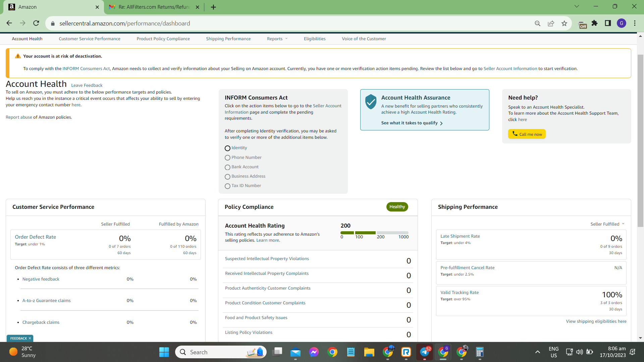Switch to the Re: AllFilters.com browser tab
This screenshot has height=362, width=644.
(x=154, y=7)
